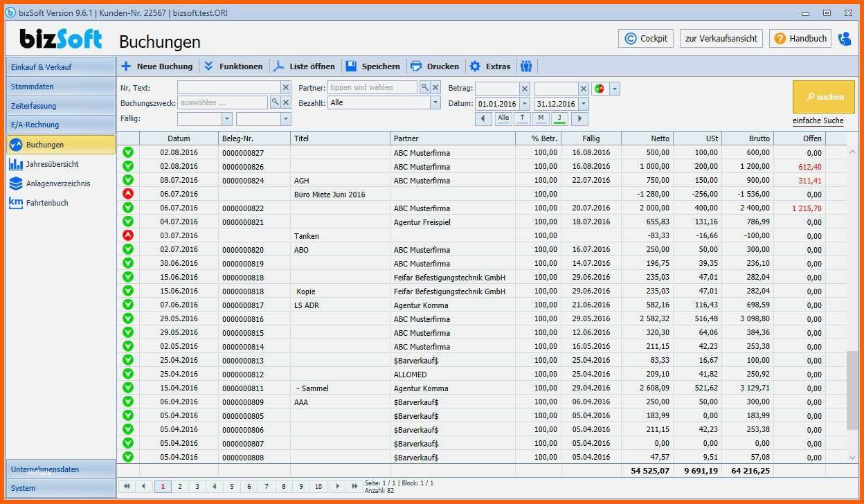Open the start date picker 01.01.2016
The height and width of the screenshot is (504, 864).
(x=525, y=104)
